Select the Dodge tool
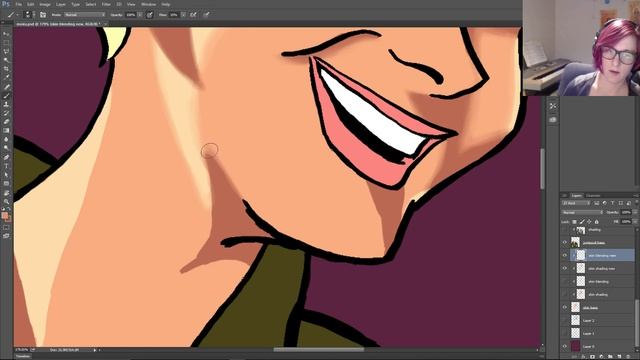 pos(6,148)
